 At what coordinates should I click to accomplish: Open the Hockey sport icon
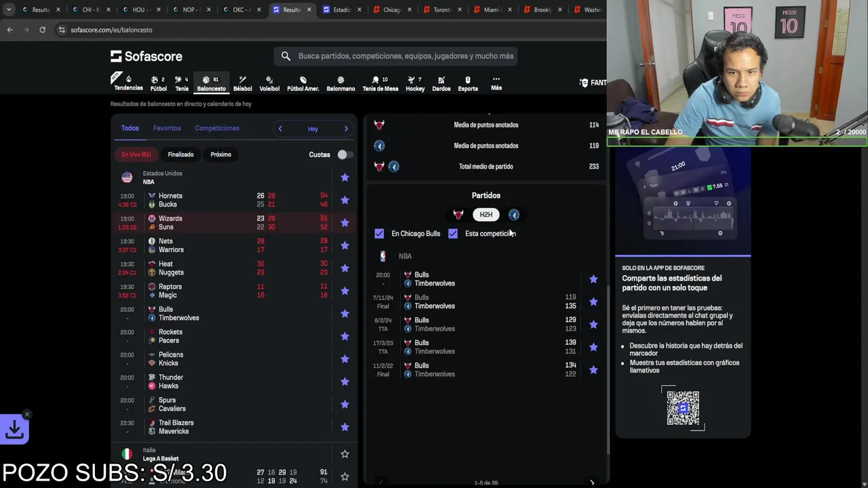click(x=415, y=83)
